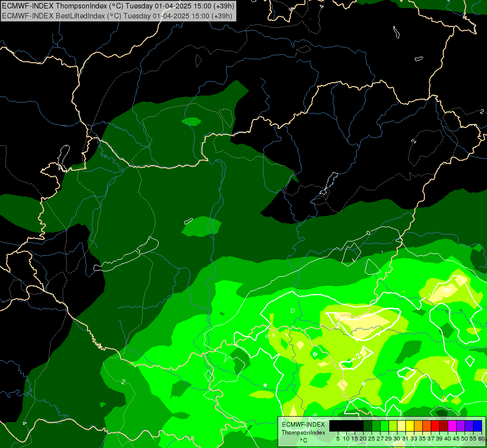Click the dark green 20–25 legend swatch

(x=368, y=426)
